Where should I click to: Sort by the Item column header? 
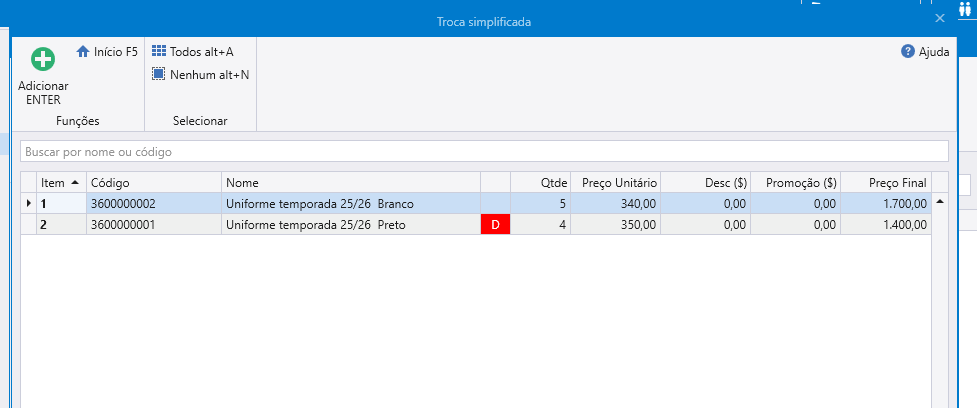tap(60, 183)
